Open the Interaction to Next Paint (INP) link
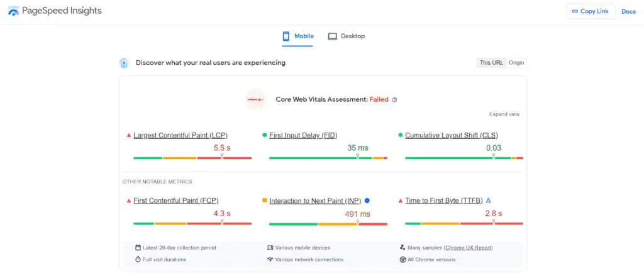The height and width of the screenshot is (277, 644). [315, 200]
